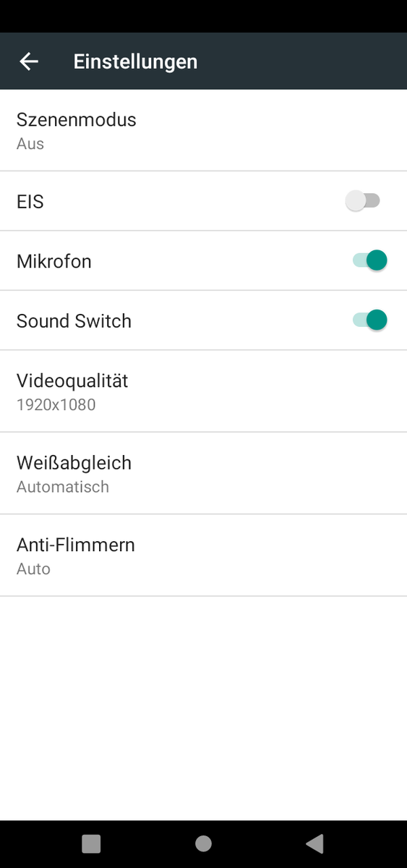This screenshot has width=407, height=868.
Task: Tap the "Aus" value under Szenenmodus
Action: pyautogui.click(x=30, y=144)
